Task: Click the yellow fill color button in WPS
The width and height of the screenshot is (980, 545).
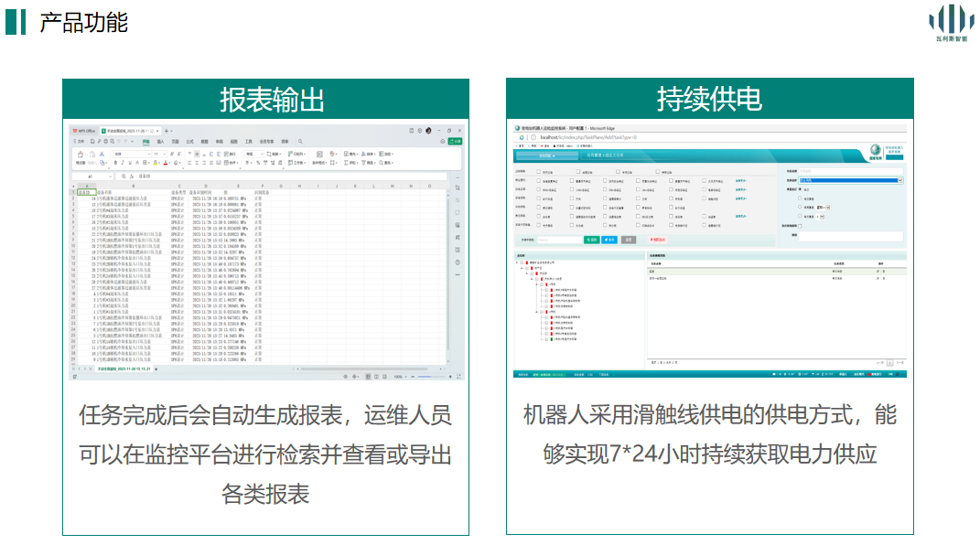Action: 155,163
